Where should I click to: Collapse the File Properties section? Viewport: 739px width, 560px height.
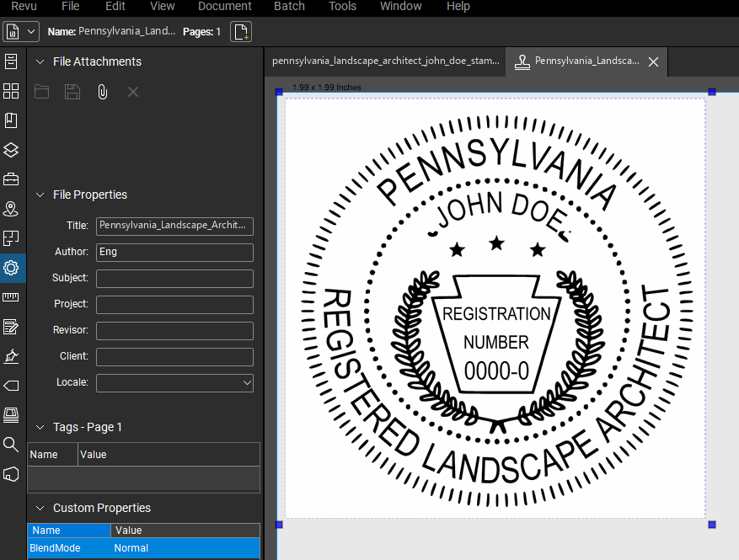[x=40, y=195]
